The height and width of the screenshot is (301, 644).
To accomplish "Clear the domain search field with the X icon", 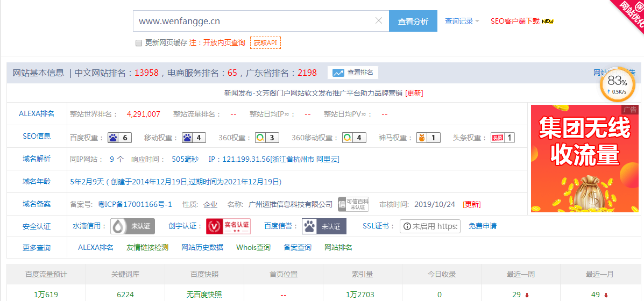I will 379,21.
